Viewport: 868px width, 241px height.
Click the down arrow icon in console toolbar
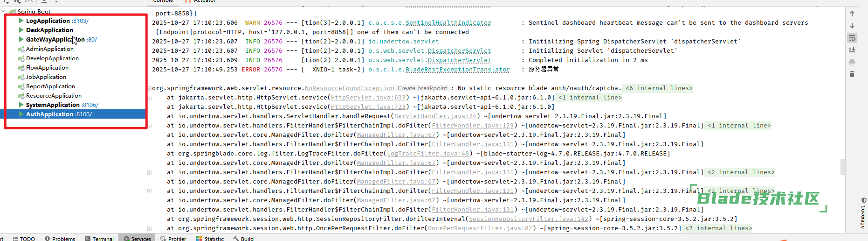[x=852, y=26]
